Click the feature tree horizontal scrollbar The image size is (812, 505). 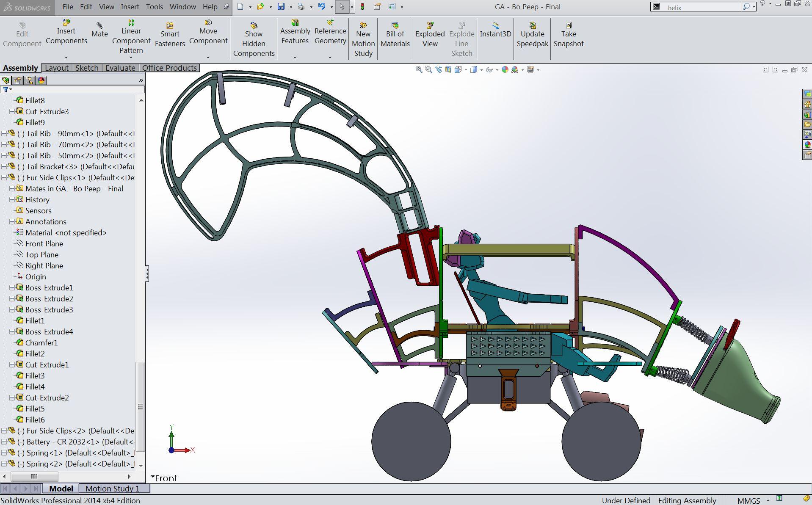(x=34, y=477)
